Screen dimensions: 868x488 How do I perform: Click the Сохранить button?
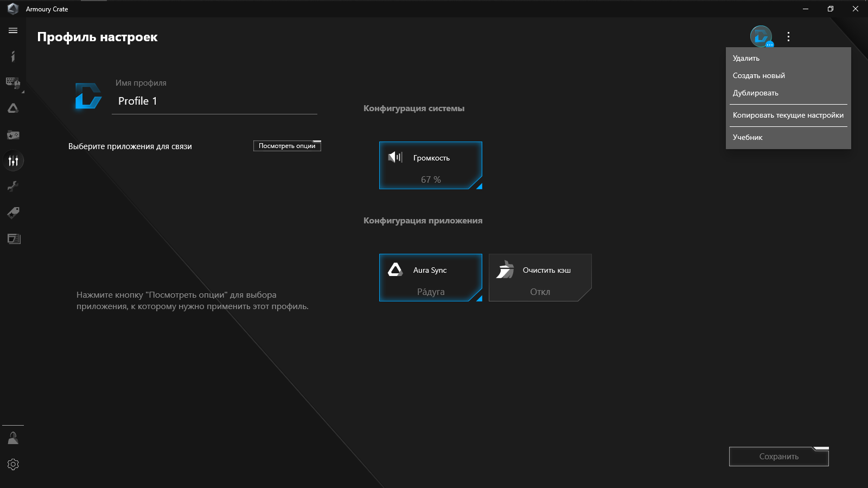pyautogui.click(x=779, y=457)
